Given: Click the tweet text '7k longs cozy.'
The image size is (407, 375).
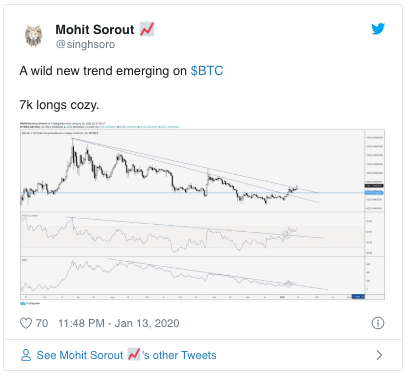Looking at the screenshot, I should 59,105.
